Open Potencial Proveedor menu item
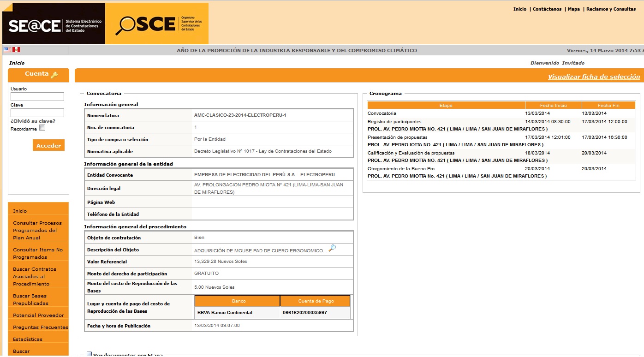 pyautogui.click(x=38, y=315)
